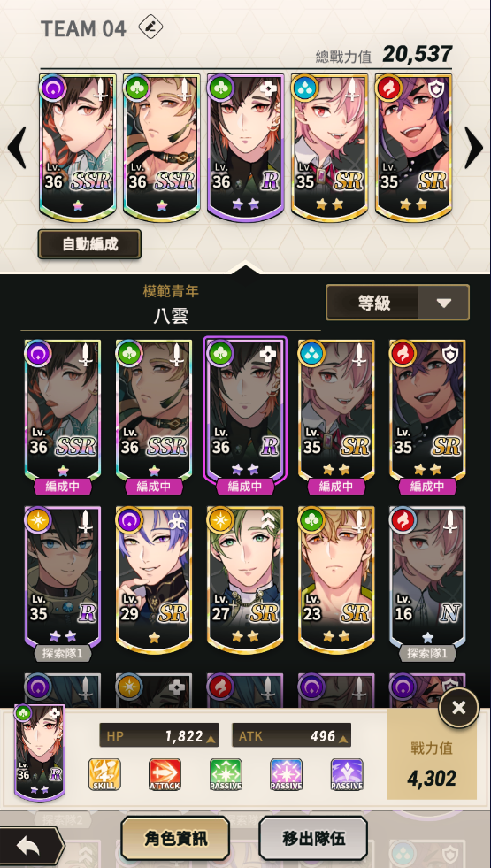491x868 pixels.
Task: Click the Lv. 35 SR fire tank in team row
Action: 413,147
